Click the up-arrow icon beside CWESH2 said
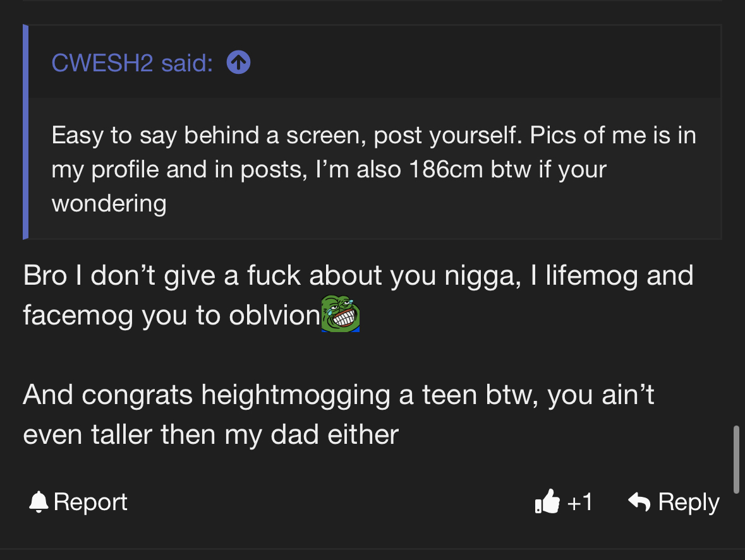Viewport: 745px width, 560px height. point(238,63)
